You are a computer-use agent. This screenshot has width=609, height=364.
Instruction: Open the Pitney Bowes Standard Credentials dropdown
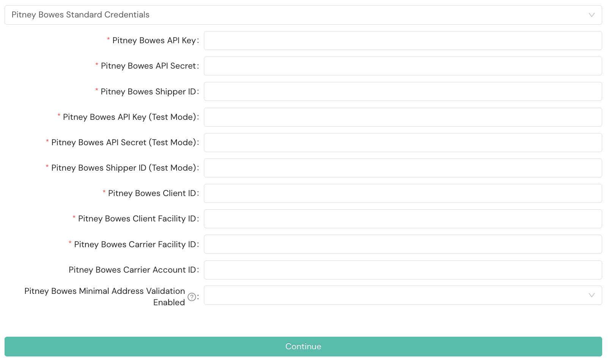click(x=303, y=15)
